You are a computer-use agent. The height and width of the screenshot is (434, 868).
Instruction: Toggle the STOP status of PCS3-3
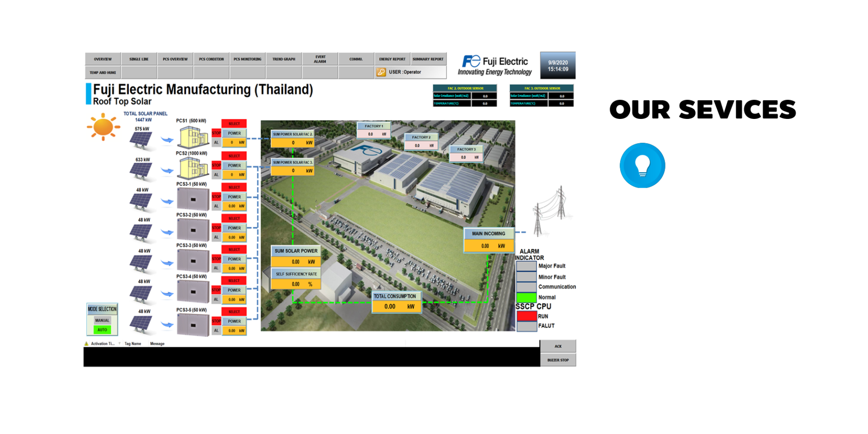coord(216,259)
